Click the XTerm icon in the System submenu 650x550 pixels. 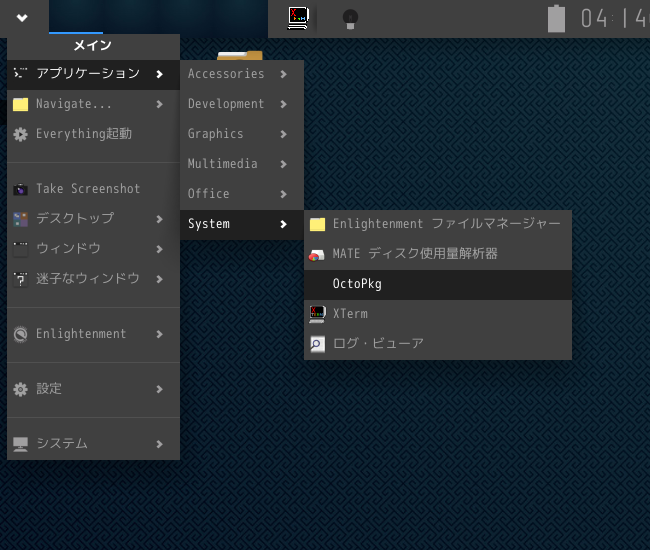pos(318,314)
